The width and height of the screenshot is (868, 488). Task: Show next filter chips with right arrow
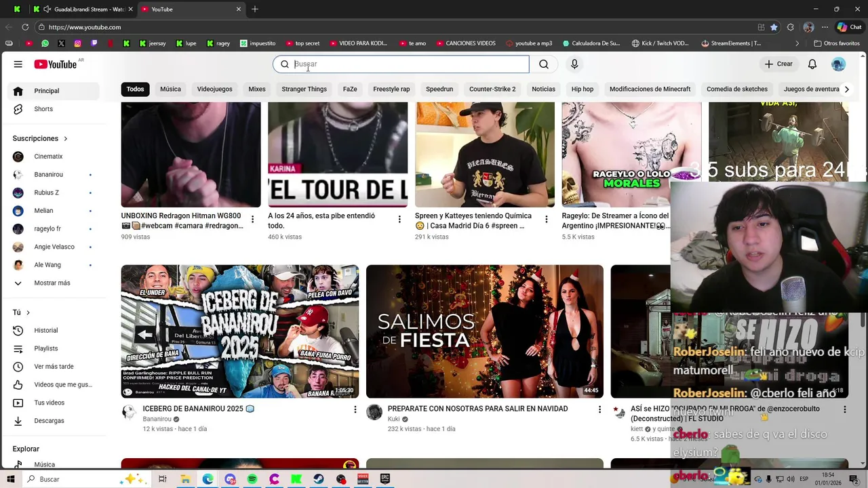(846, 89)
